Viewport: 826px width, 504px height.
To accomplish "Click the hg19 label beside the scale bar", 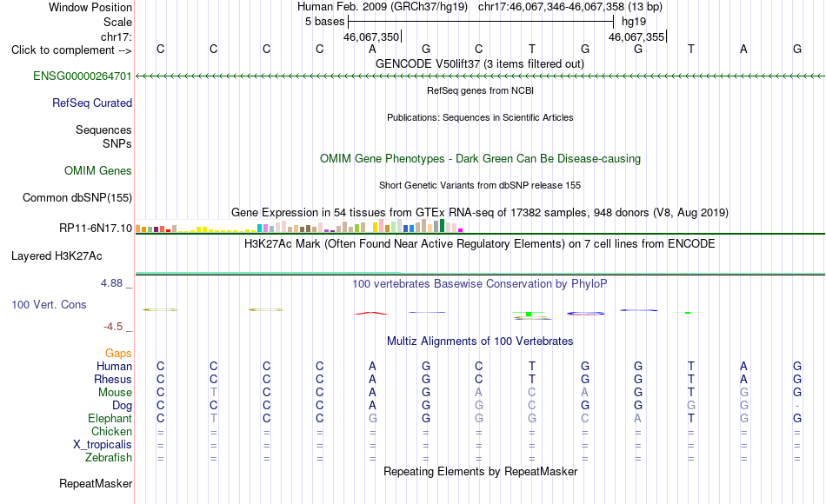I will [x=634, y=22].
